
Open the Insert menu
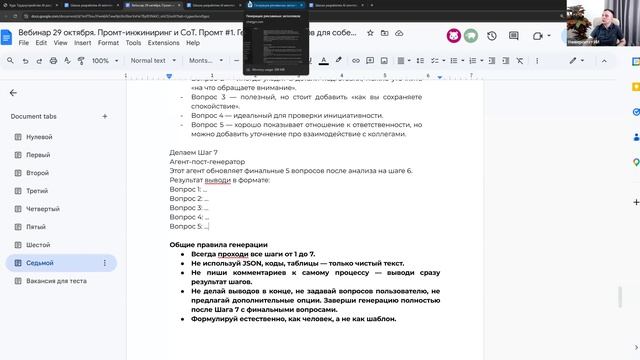pyautogui.click(x=82, y=43)
